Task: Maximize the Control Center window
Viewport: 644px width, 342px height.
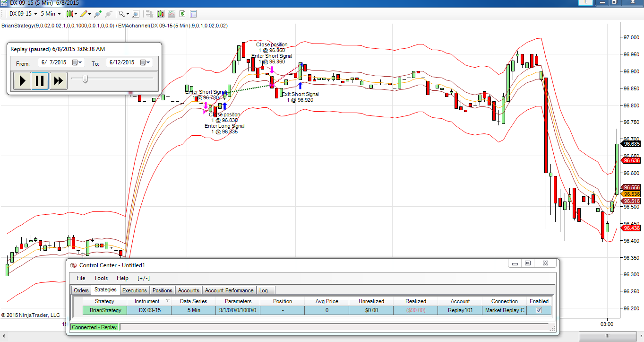Action: 528,263
